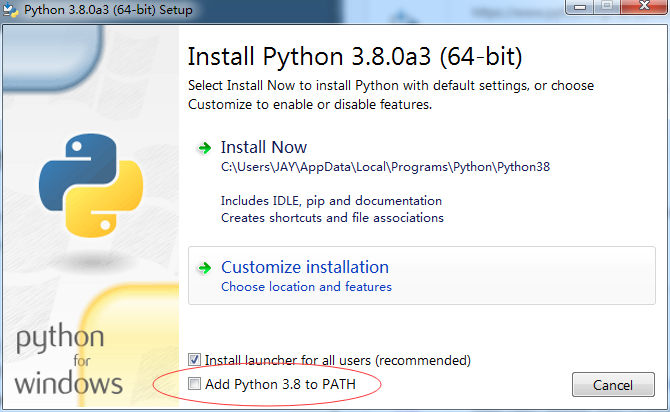Image resolution: width=670 pixels, height=412 pixels.
Task: Click the Includes IDLE, pip and documentation line
Action: pyautogui.click(x=331, y=201)
